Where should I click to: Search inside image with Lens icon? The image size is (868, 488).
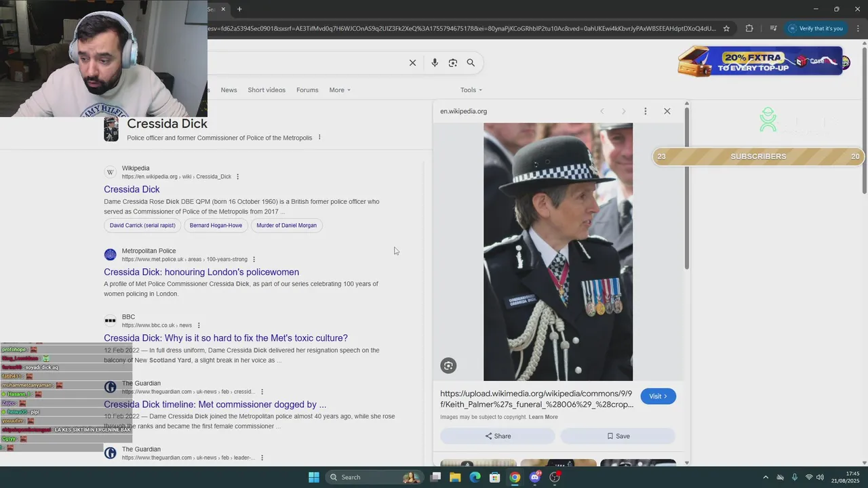[448, 366]
